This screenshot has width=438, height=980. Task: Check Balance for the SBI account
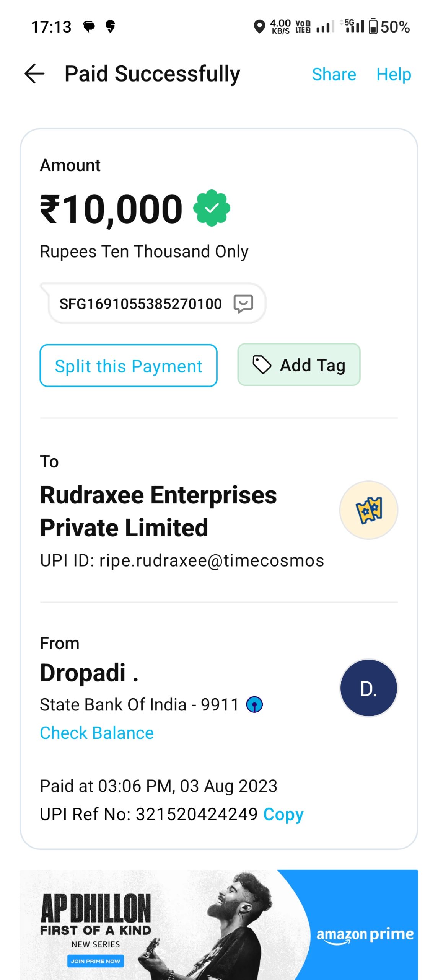(x=97, y=733)
